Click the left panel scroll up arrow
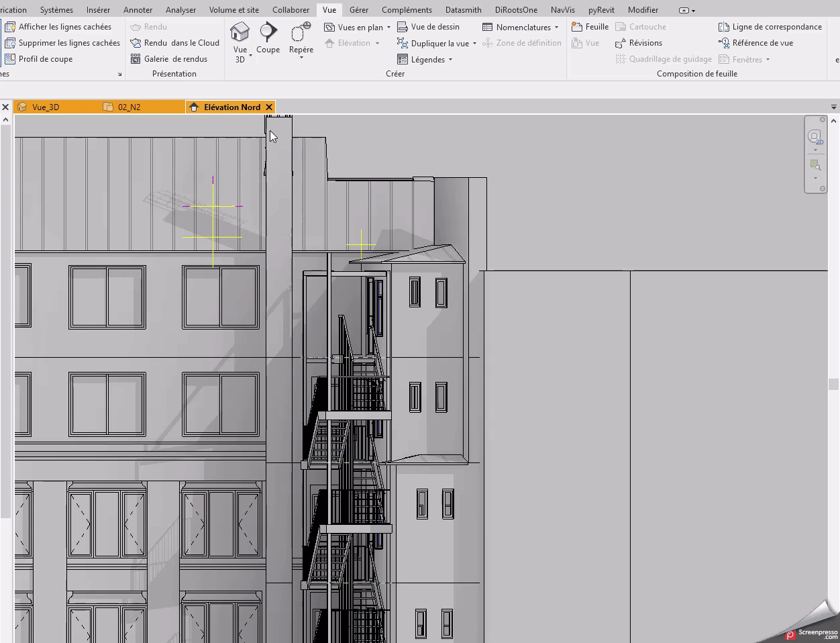 click(5, 119)
